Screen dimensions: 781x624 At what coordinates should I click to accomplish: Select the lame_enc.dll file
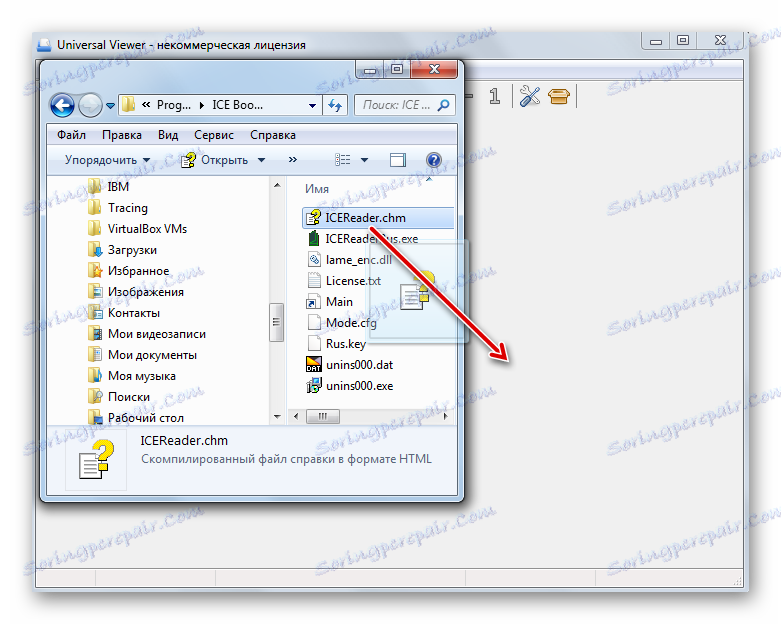pyautogui.click(x=349, y=259)
